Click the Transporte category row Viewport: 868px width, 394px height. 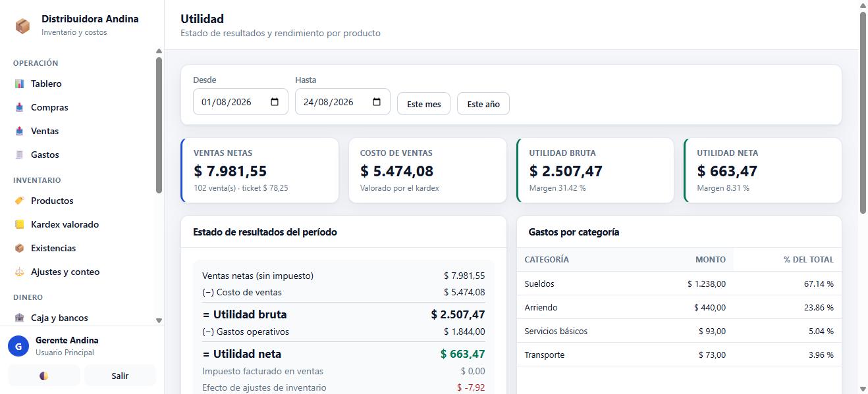pos(679,355)
